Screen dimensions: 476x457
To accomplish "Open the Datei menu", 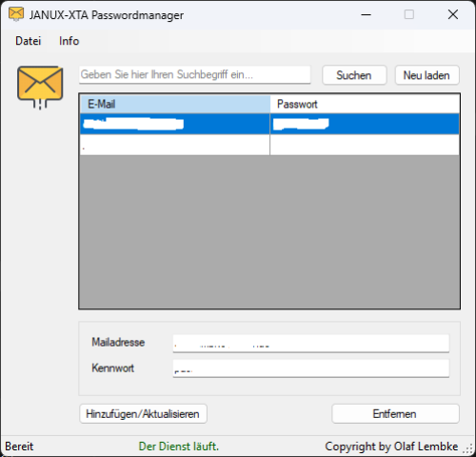I will point(29,41).
